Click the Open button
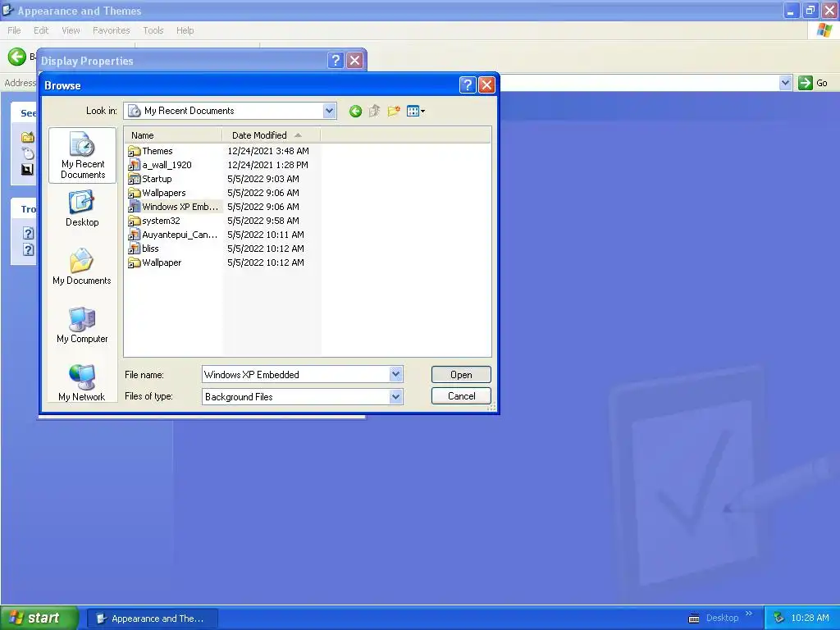The image size is (840, 630). (x=461, y=374)
